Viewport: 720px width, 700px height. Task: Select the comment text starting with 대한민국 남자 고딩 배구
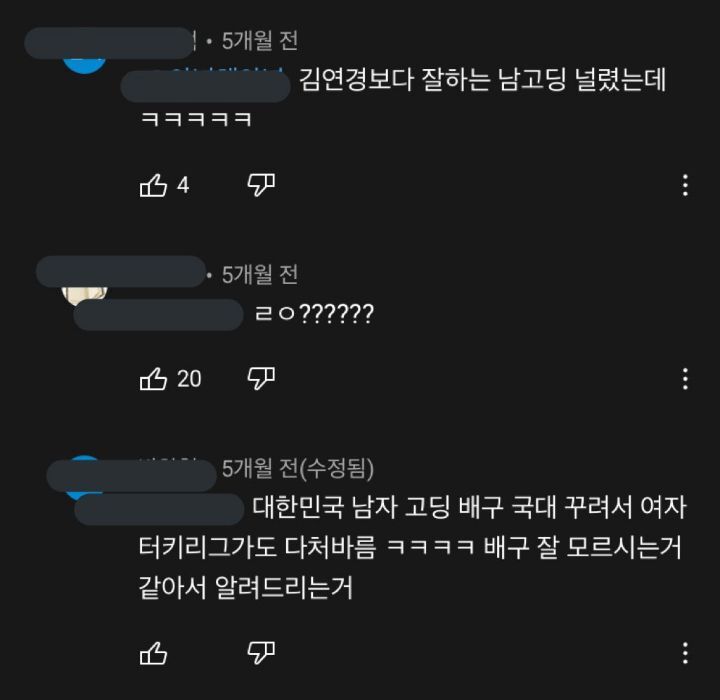coord(412,548)
